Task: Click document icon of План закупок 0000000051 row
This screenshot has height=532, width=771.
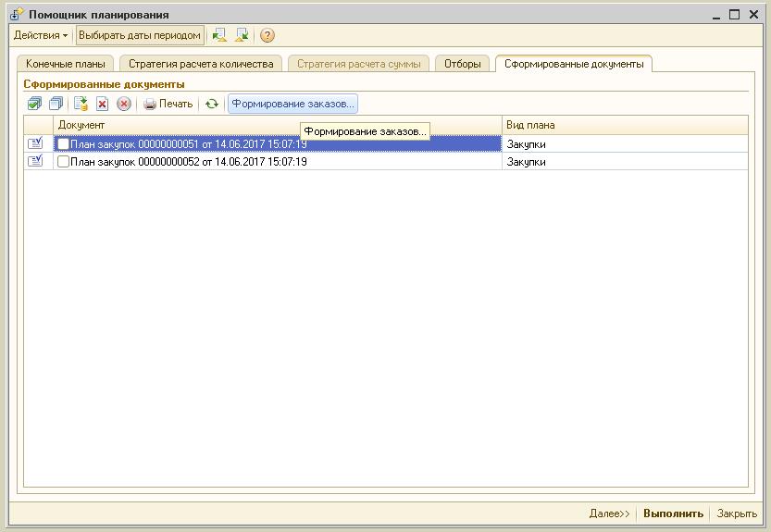Action: (35, 143)
